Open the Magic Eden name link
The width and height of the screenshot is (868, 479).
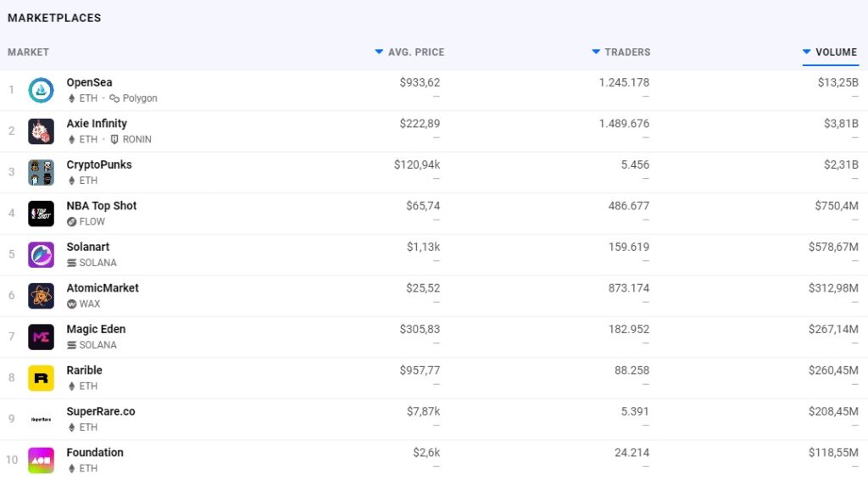pyautogui.click(x=96, y=329)
